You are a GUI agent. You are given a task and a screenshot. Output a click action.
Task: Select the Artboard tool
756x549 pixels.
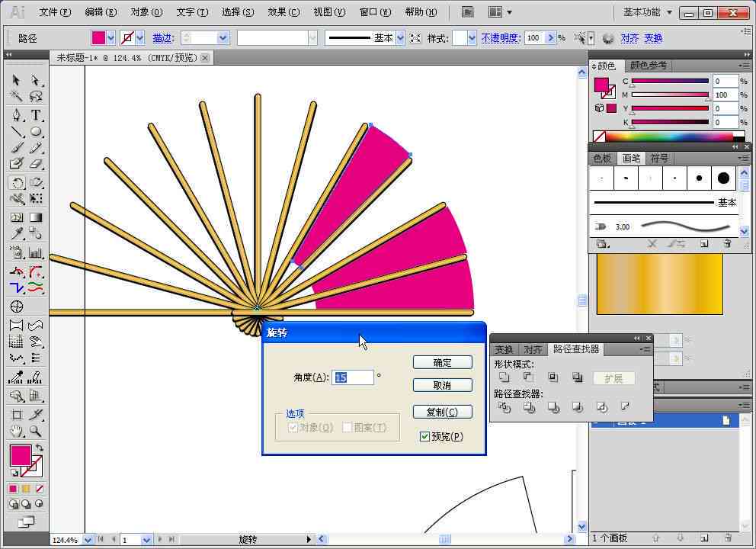[16, 414]
